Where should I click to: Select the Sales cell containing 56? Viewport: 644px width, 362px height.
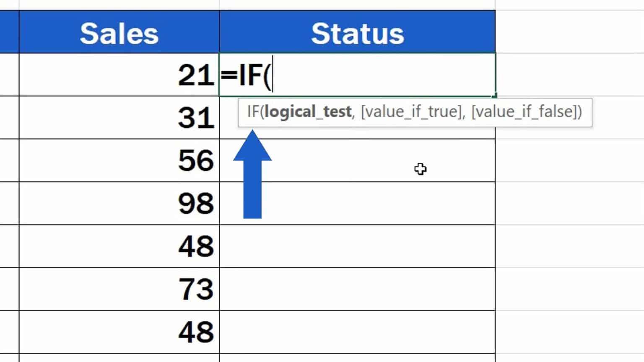point(119,160)
